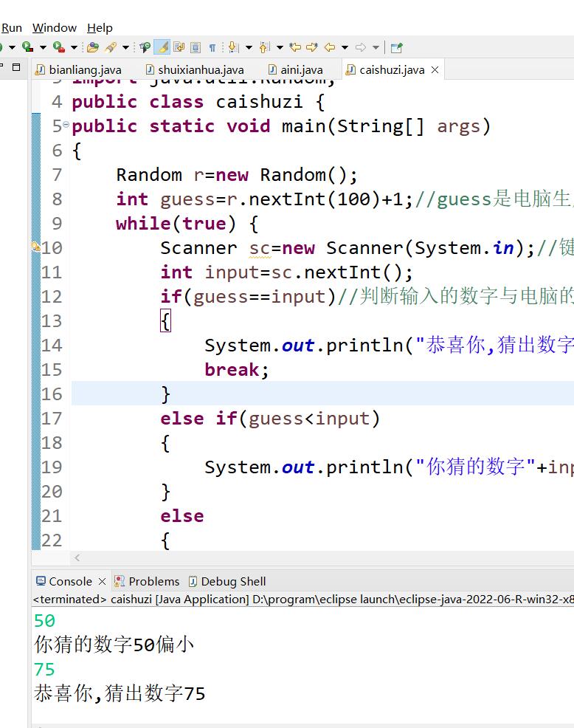The height and width of the screenshot is (728, 574).
Task: Click console output '恭喜你,猜出数字75'
Action: tap(120, 693)
